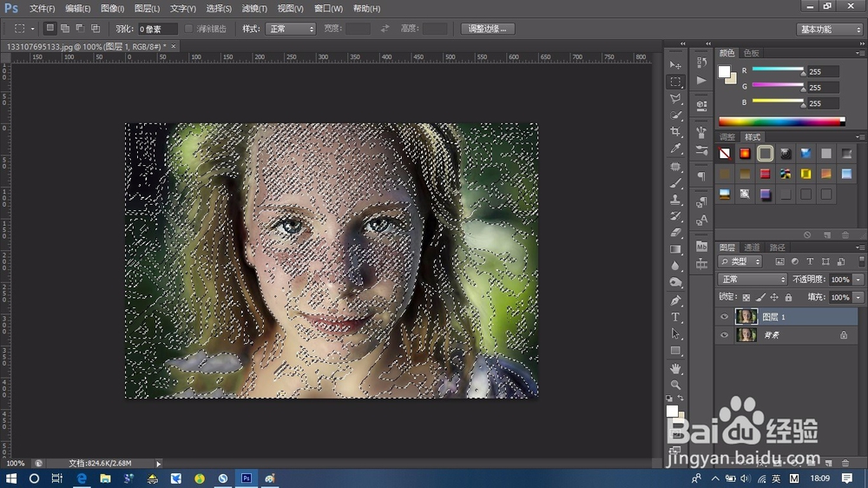Image resolution: width=868 pixels, height=488 pixels.
Task: Select the Pen tool
Action: click(675, 300)
